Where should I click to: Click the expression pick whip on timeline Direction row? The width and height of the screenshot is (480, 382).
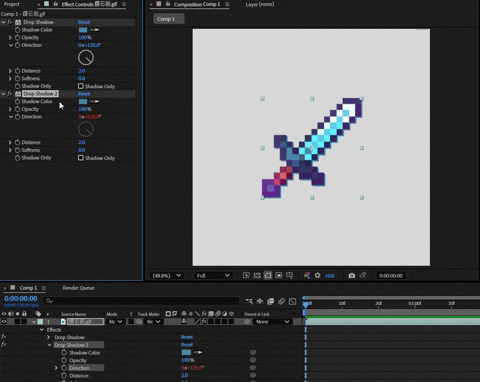tap(253, 368)
